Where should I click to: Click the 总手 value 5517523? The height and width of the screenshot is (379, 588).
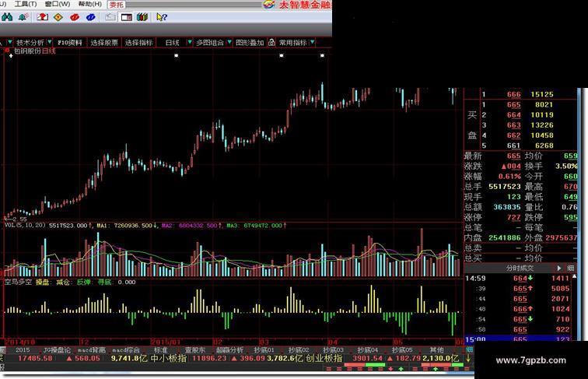coord(504,187)
